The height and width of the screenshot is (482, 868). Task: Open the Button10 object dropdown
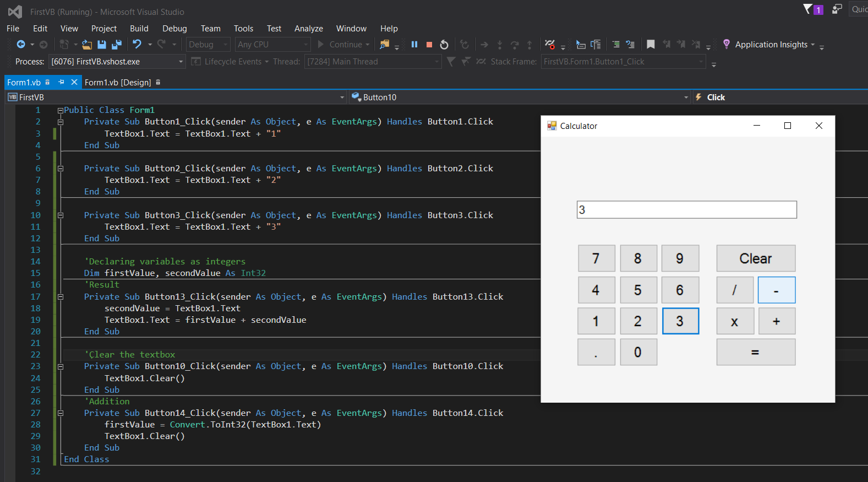(x=520, y=98)
